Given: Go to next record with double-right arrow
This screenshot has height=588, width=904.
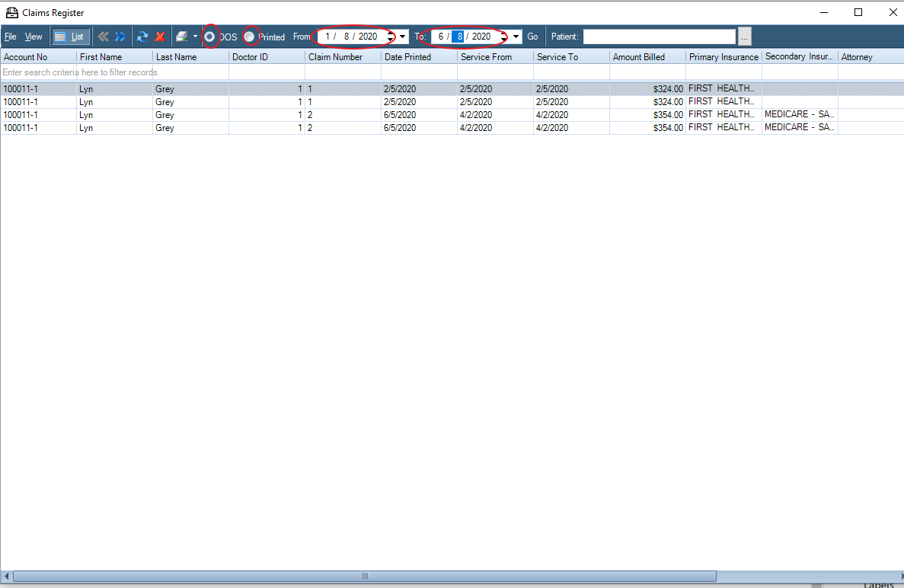Looking at the screenshot, I should click(120, 37).
